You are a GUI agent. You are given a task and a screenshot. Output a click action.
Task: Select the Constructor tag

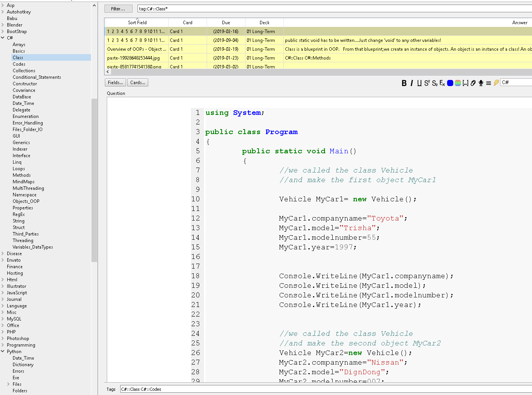(25, 83)
